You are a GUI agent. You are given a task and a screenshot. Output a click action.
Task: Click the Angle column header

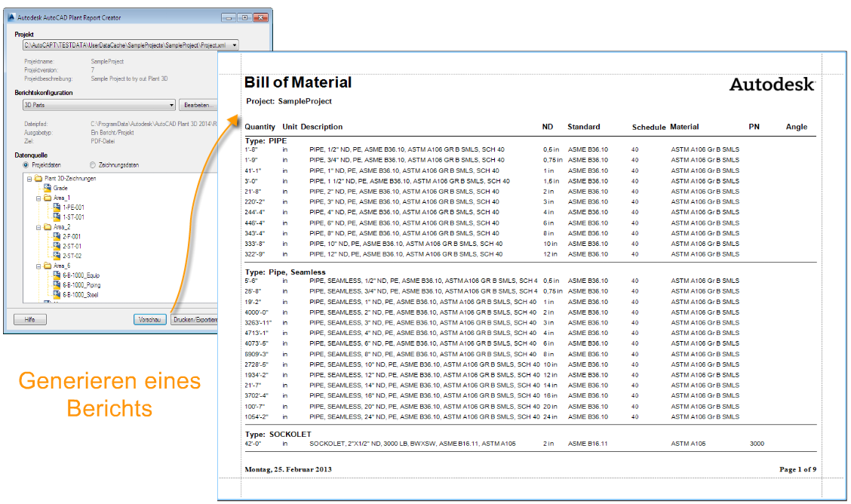[x=797, y=127]
